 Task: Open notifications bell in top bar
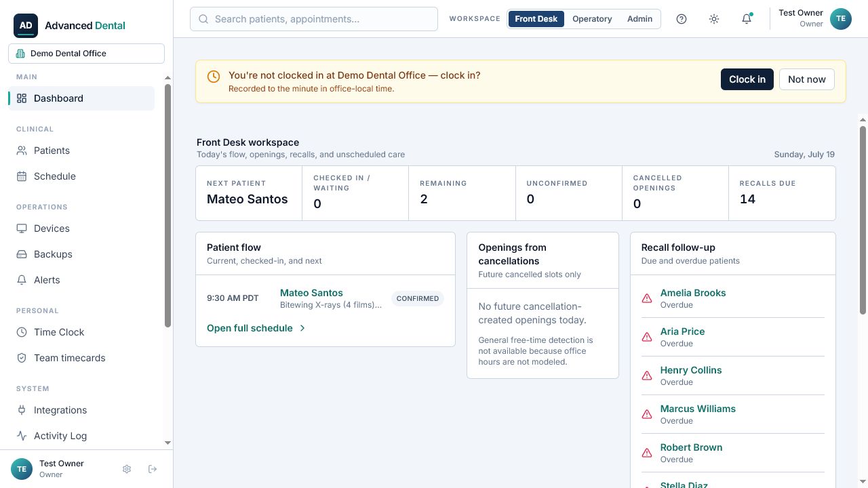point(747,19)
